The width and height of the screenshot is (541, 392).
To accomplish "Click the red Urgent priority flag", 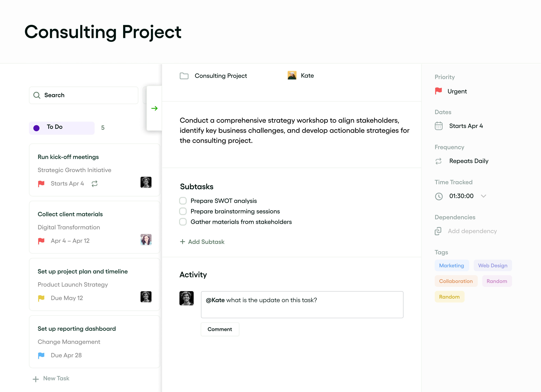I will click(x=438, y=91).
